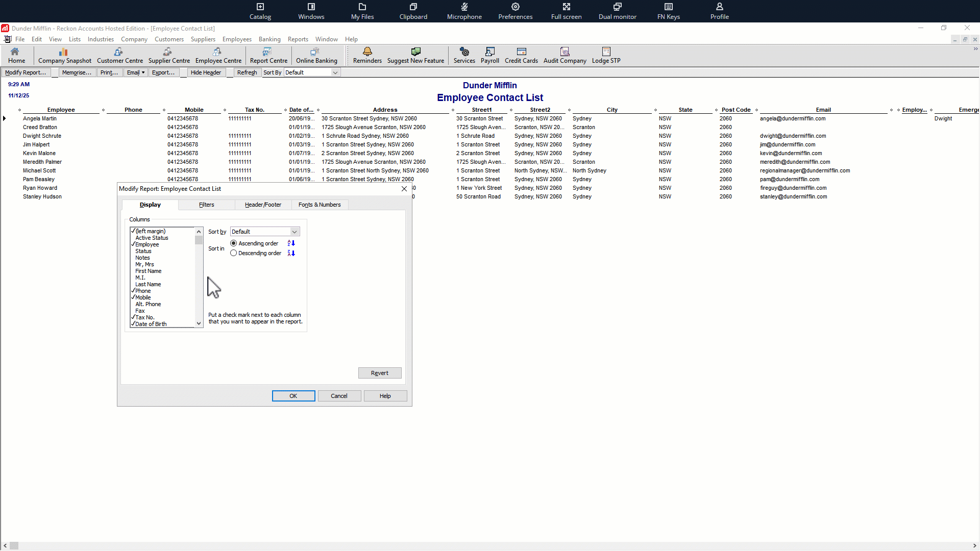The width and height of the screenshot is (980, 551).
Task: Open the Email dropdown arrow
Action: [142, 72]
